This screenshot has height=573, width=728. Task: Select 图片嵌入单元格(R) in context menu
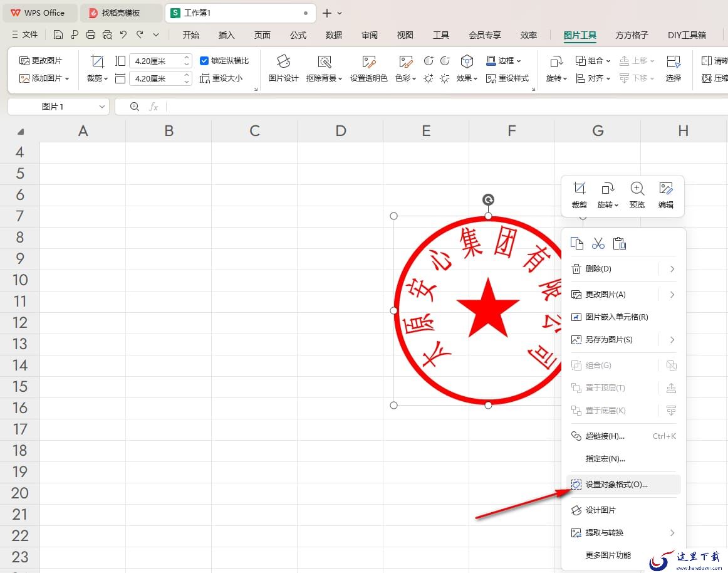623,317
